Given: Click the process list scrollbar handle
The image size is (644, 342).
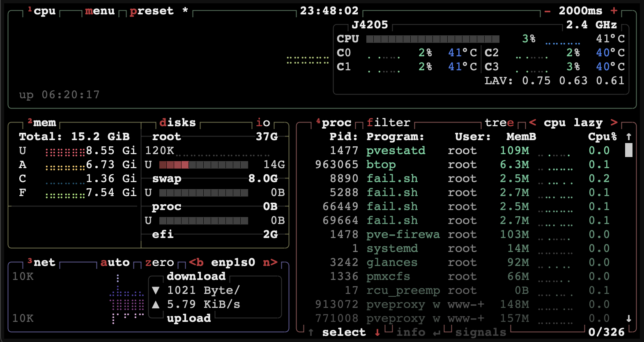Looking at the screenshot, I should 628,150.
